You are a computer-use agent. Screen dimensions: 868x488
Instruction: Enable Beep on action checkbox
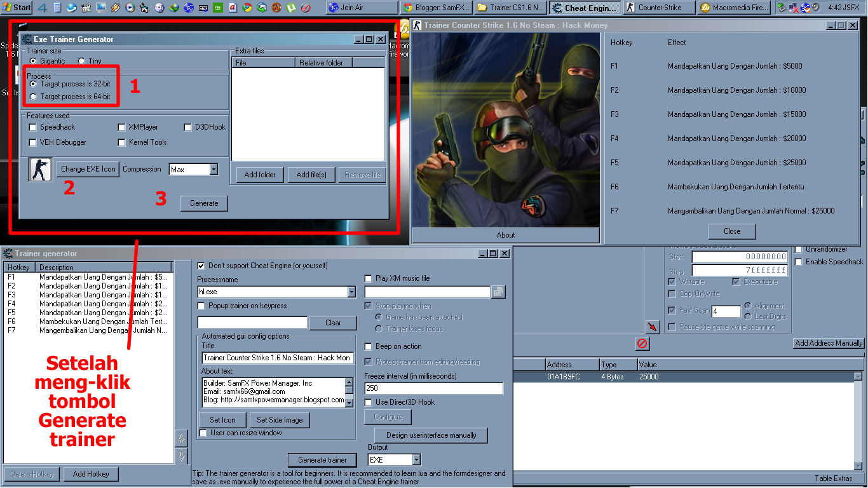[369, 346]
